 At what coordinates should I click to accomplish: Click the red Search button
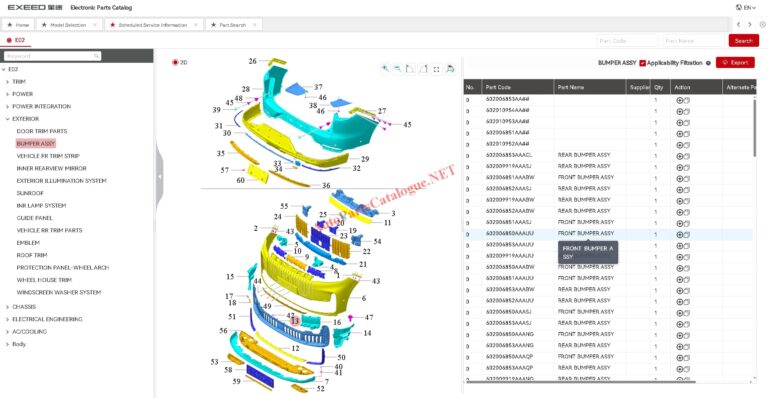point(744,41)
